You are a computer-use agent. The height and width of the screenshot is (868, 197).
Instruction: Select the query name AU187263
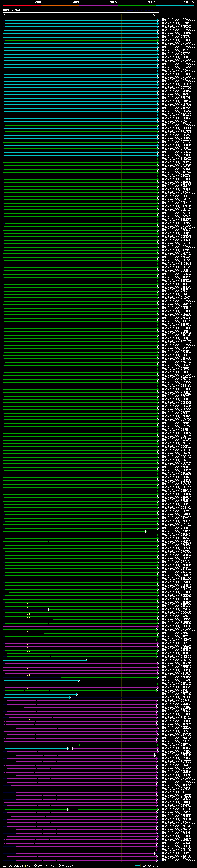[x=11, y=10]
